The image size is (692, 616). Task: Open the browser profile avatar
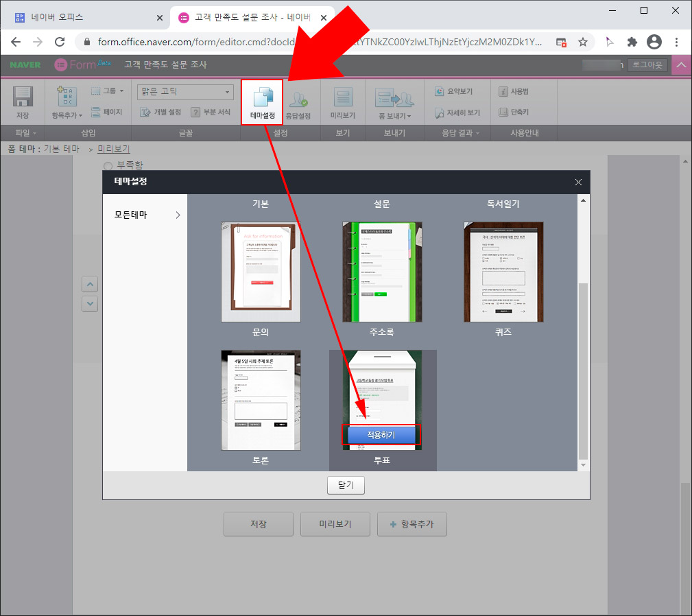coord(654,42)
